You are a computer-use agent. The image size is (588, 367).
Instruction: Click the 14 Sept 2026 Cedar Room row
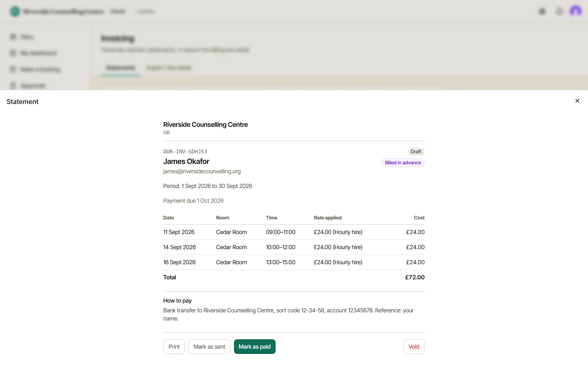tap(294, 247)
